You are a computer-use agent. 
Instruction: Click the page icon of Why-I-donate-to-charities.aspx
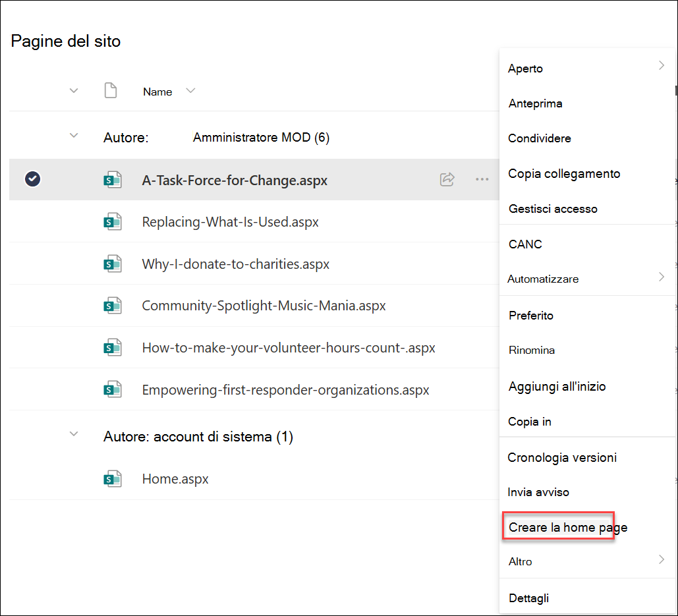click(x=113, y=264)
